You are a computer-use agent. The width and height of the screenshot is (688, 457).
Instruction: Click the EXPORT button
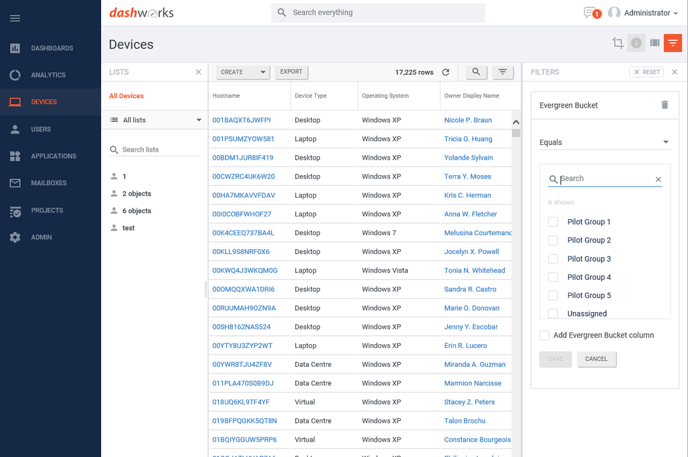pyautogui.click(x=291, y=72)
